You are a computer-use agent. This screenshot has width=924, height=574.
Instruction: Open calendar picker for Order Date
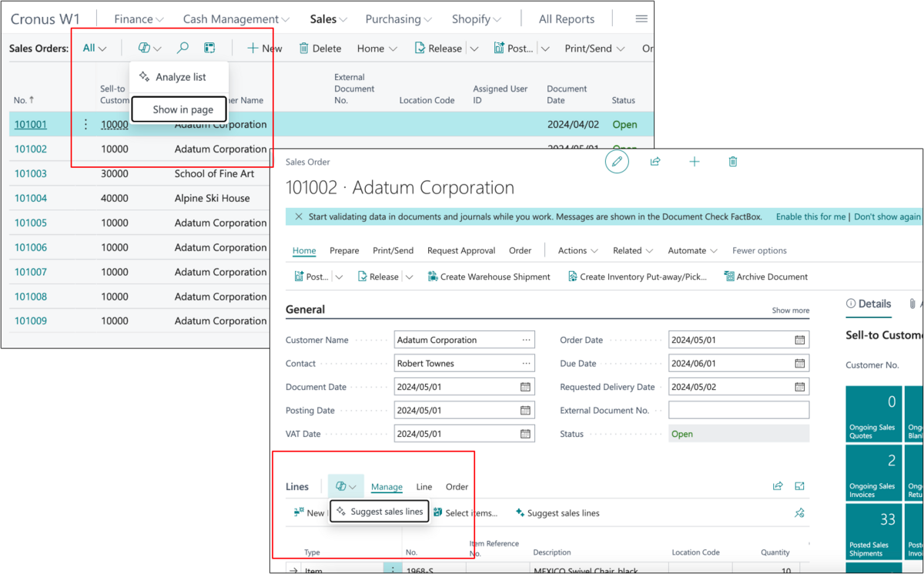click(800, 340)
